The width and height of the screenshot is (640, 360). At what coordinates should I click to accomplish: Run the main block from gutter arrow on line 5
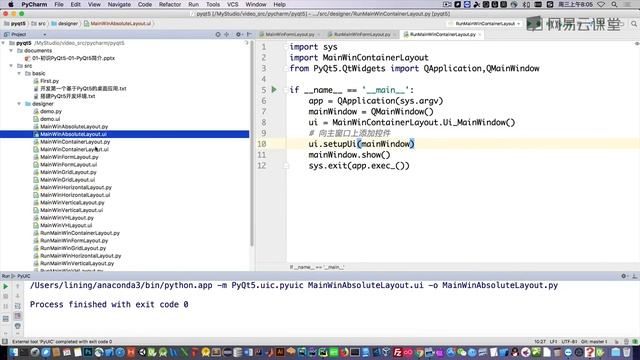tap(274, 89)
